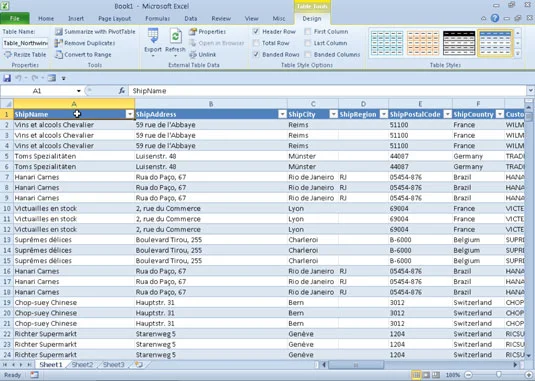
Task: Switch to Page Break Preview icon
Action: tap(436, 375)
